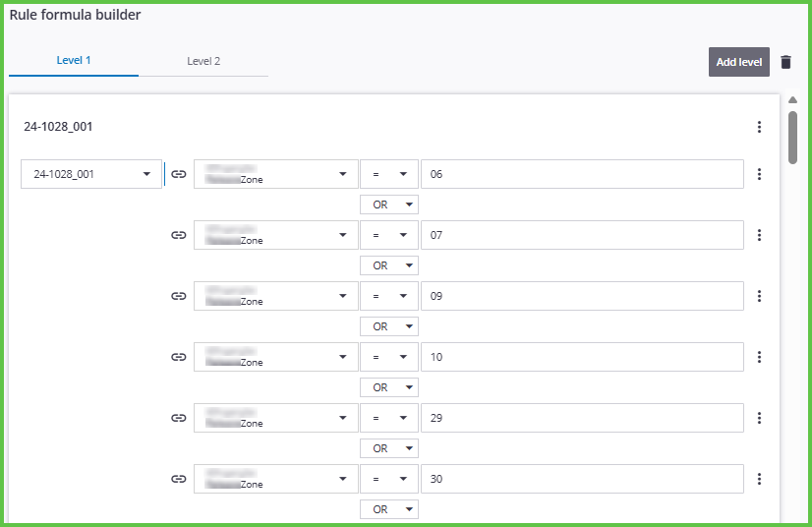Click link icon on value 29 row
The image size is (812, 527).
point(178,418)
